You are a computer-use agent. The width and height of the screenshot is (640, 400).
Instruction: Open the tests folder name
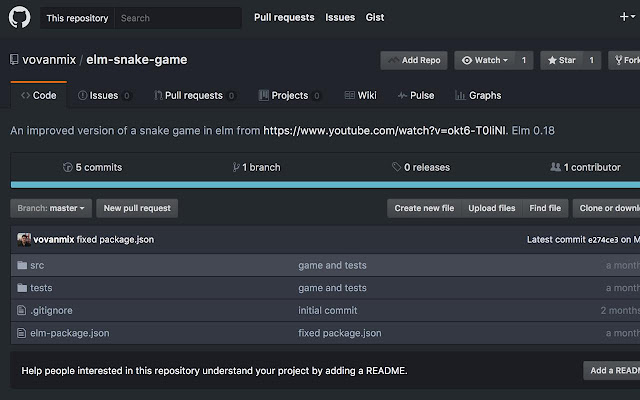click(41, 288)
